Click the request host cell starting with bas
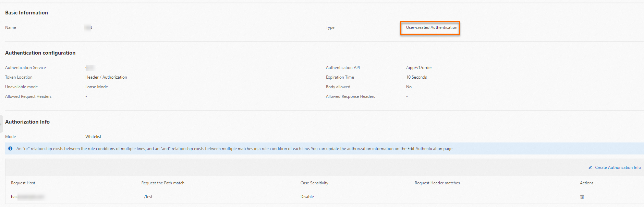This screenshot has width=644, height=207. pos(28,197)
